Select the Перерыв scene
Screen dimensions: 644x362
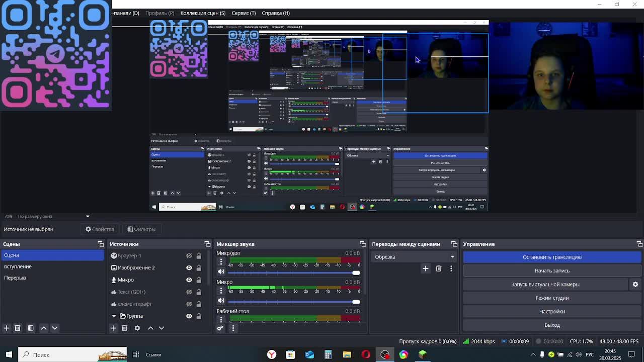tap(52, 278)
